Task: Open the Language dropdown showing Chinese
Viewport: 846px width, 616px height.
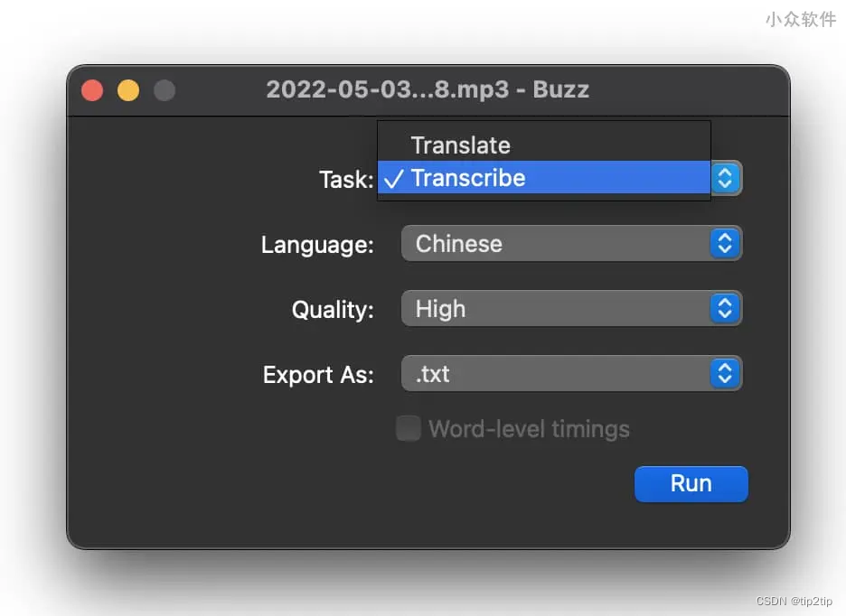Action: tap(571, 243)
